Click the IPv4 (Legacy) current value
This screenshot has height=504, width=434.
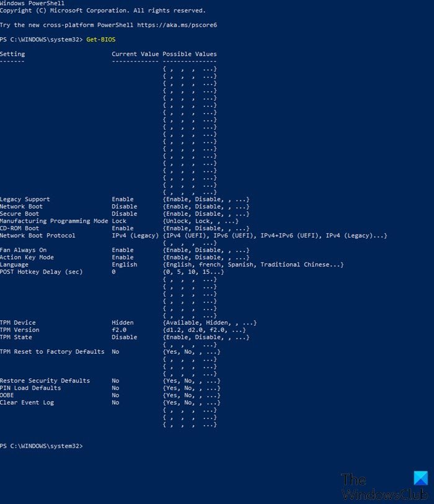tap(135, 235)
